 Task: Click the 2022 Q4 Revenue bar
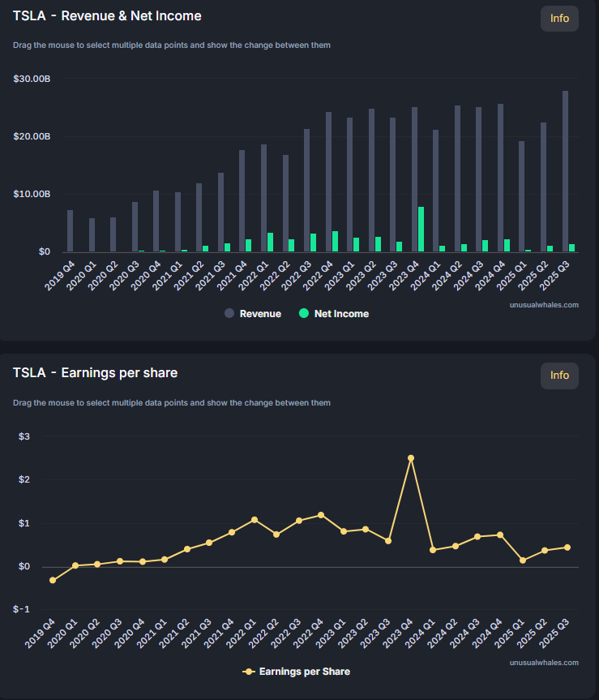click(x=328, y=183)
